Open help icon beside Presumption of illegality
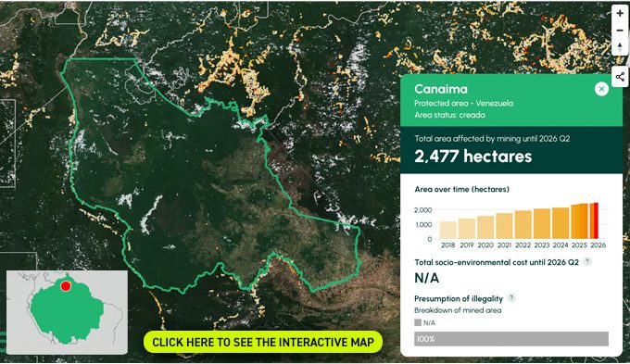630x364 pixels. pyautogui.click(x=511, y=297)
